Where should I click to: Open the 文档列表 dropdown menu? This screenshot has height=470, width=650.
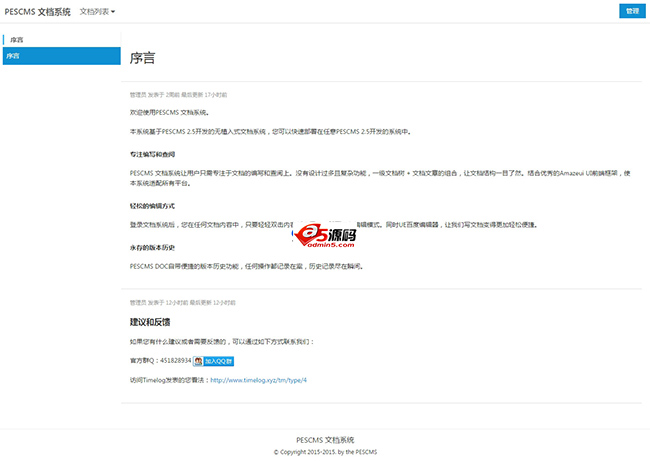tap(97, 12)
